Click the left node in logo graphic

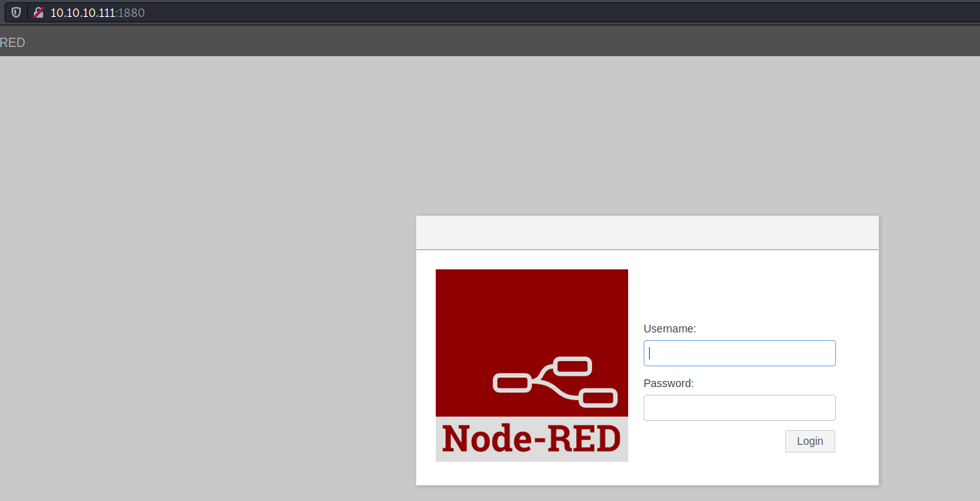point(511,382)
